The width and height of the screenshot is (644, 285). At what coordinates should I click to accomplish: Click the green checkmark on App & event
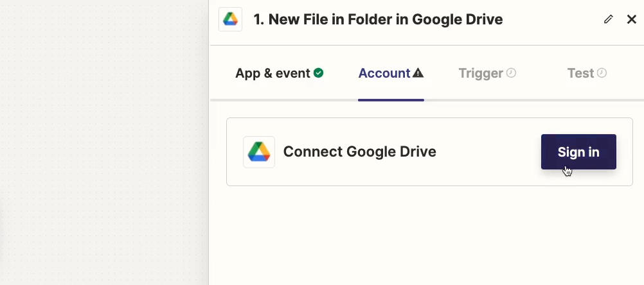point(318,73)
